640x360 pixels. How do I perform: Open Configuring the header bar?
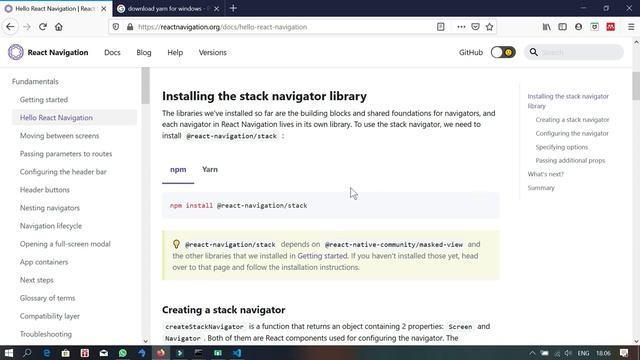63,172
